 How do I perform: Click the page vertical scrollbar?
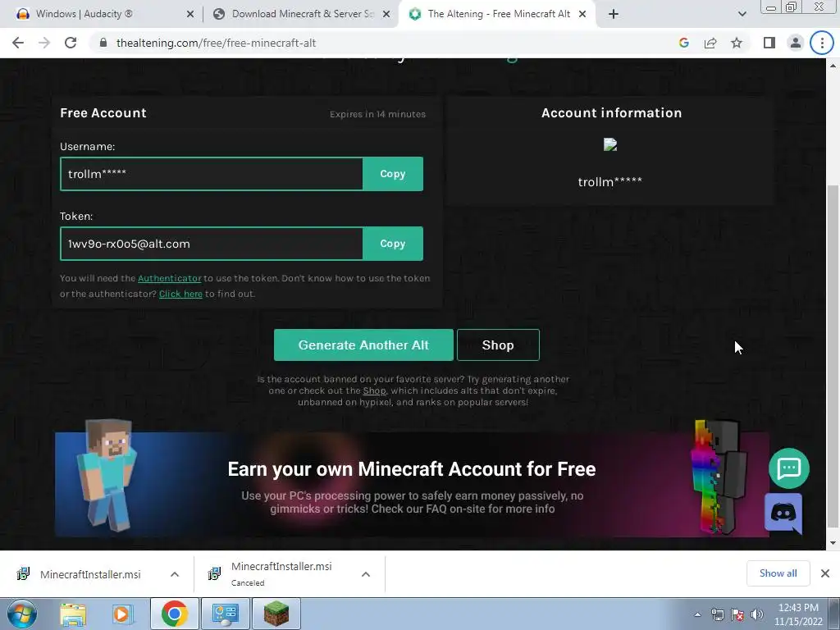click(832, 356)
